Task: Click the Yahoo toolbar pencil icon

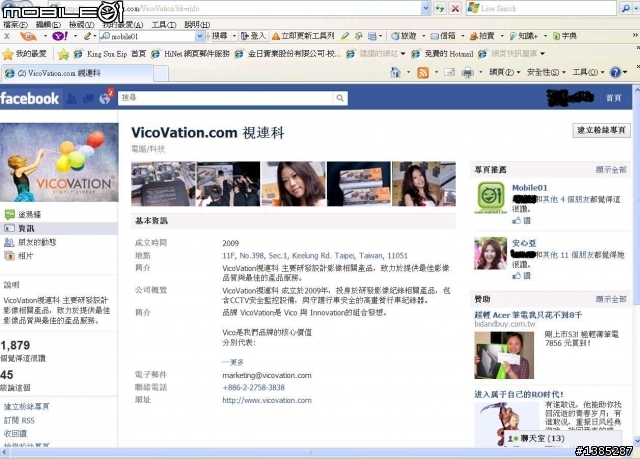Action: tap(87, 36)
